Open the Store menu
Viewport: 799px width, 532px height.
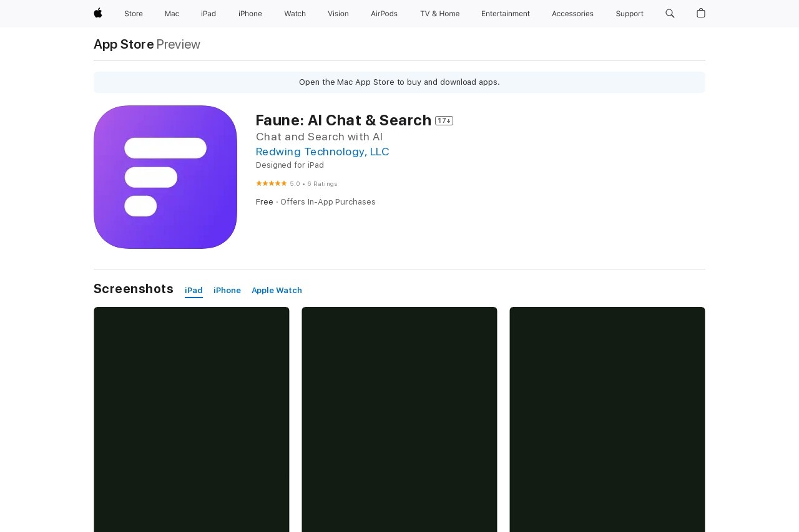134,14
